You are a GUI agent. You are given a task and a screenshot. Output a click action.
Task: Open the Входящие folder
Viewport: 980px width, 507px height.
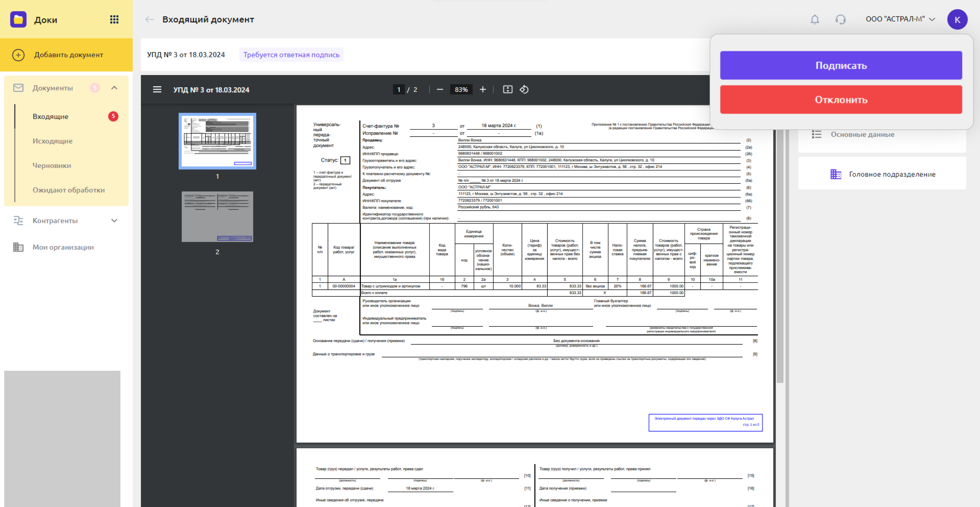[x=51, y=117]
